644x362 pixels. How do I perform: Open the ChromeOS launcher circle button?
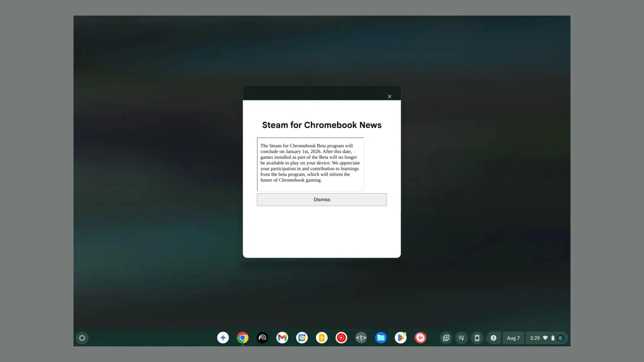click(x=82, y=338)
